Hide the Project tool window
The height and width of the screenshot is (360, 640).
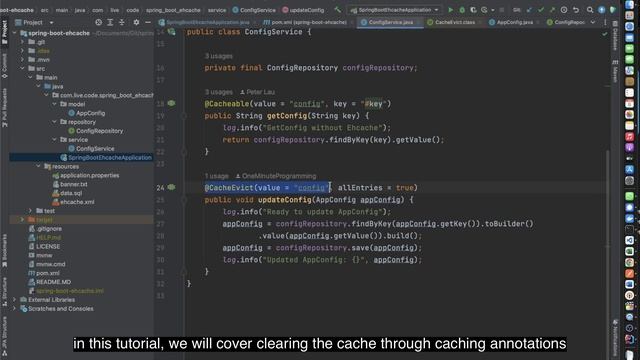click(x=148, y=22)
